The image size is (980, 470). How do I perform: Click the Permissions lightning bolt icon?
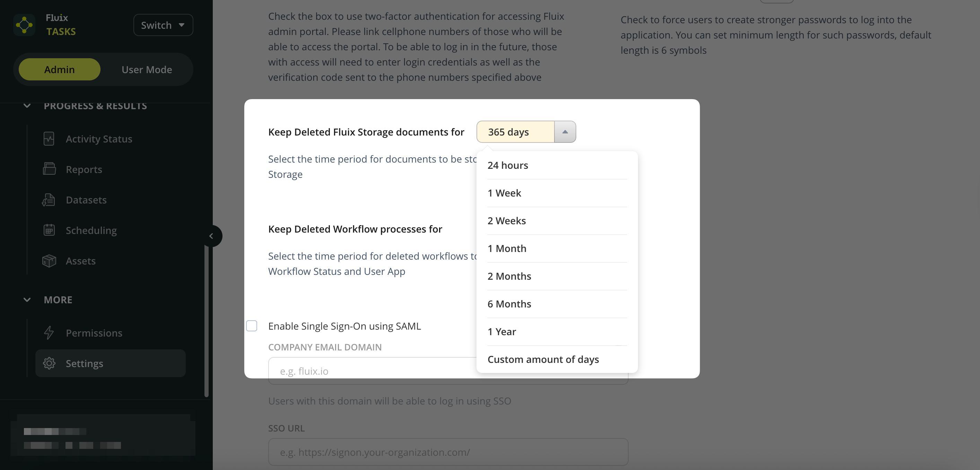pyautogui.click(x=49, y=333)
